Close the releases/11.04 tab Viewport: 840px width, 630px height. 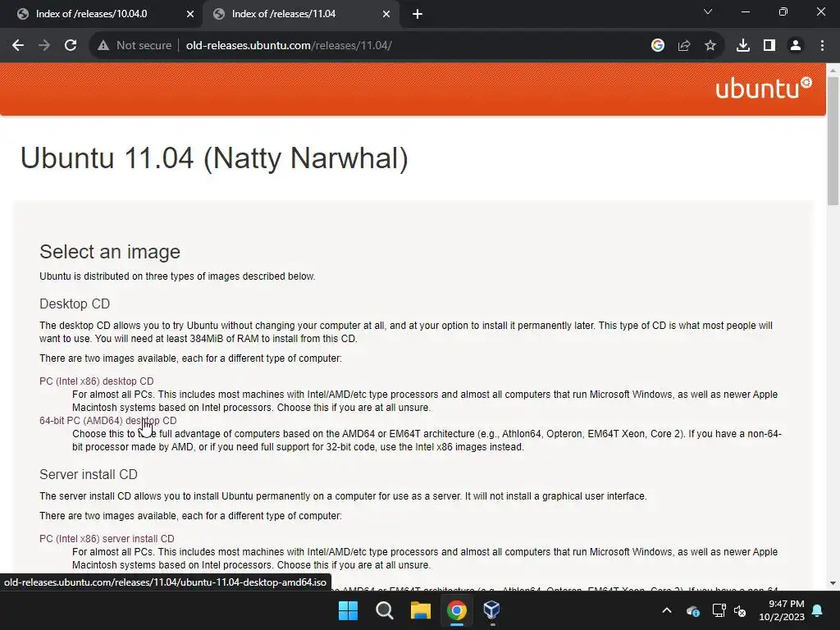pos(386,14)
